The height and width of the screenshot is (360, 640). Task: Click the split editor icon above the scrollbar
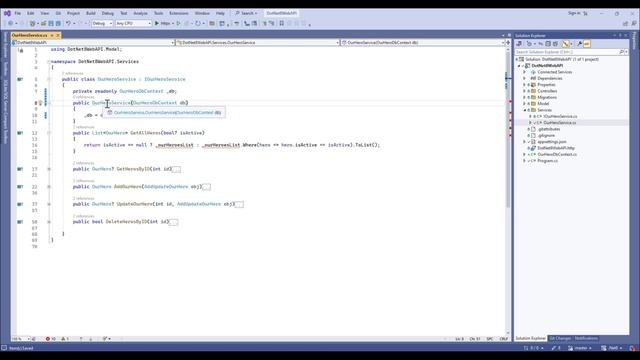(508, 42)
